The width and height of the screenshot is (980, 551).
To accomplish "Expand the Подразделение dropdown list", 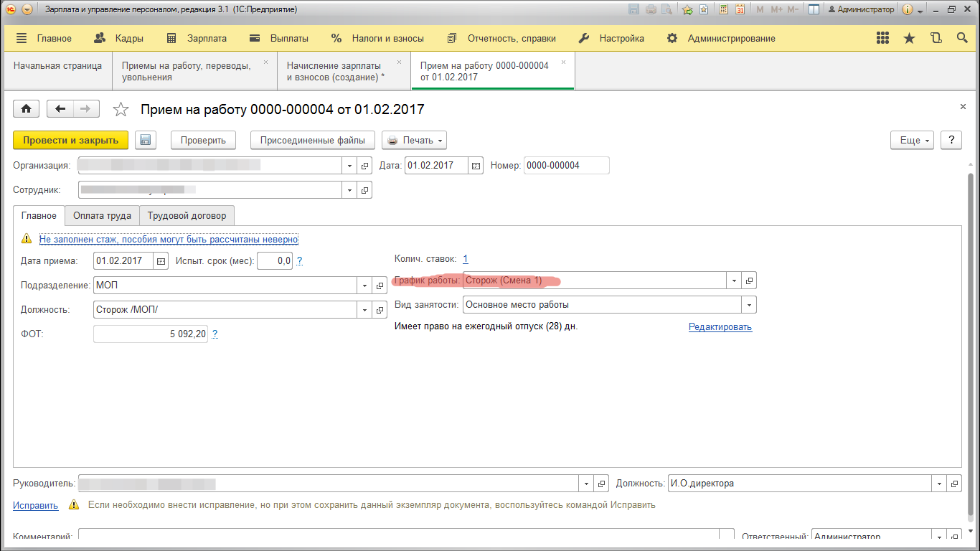I will pos(364,286).
